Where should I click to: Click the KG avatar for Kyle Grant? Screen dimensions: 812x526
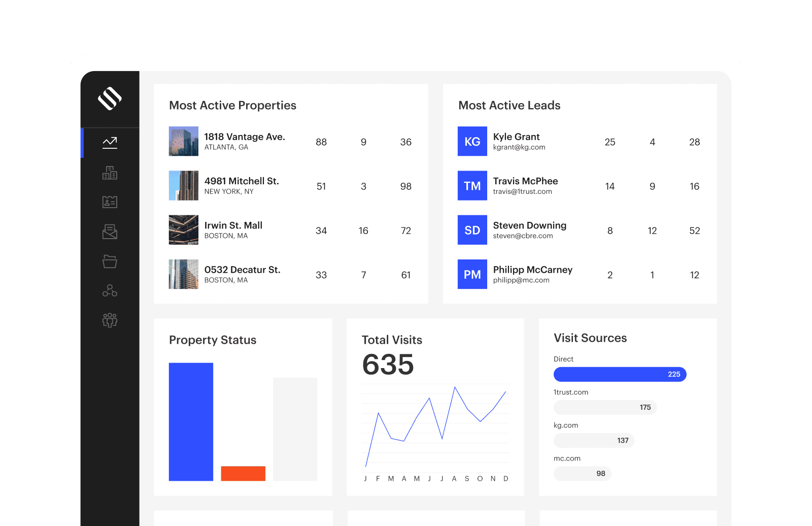(x=472, y=141)
